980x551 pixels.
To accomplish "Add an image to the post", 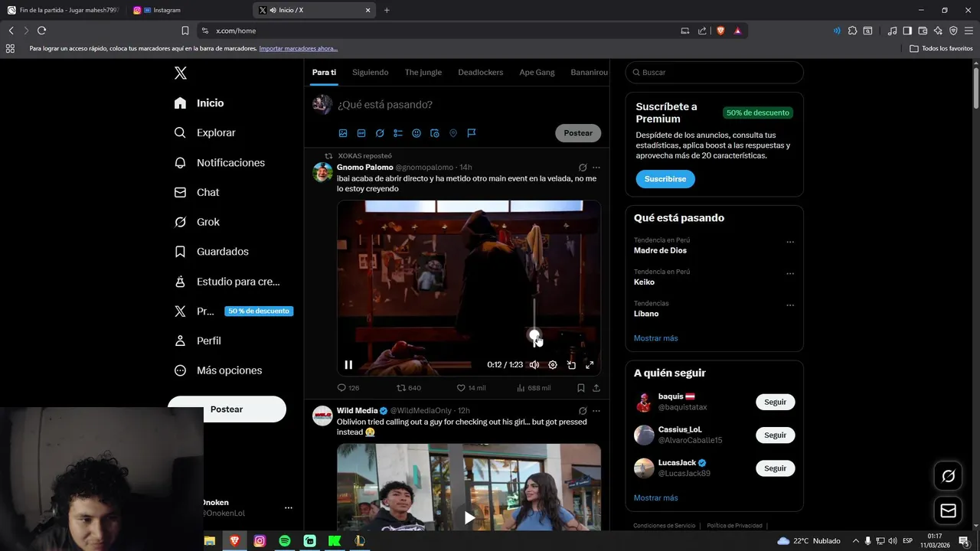I will coord(343,133).
